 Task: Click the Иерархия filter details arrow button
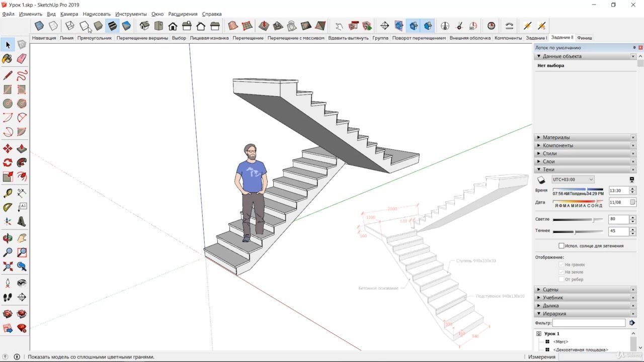[x=632, y=323]
